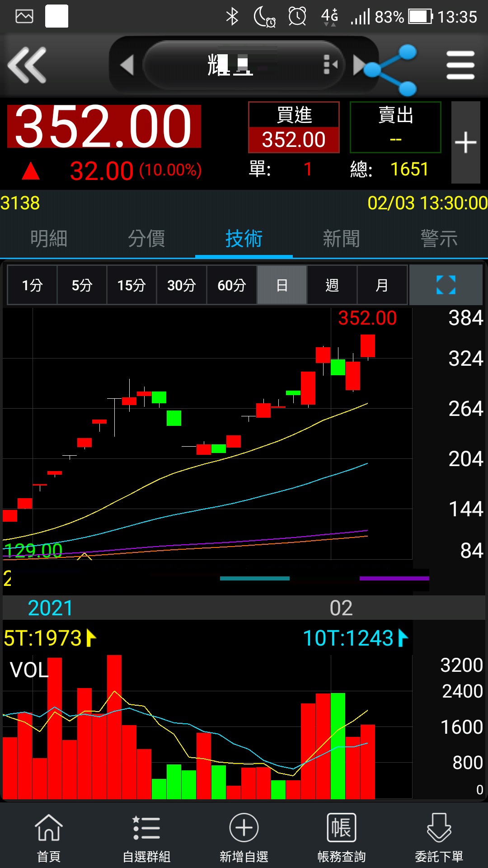The width and height of the screenshot is (488, 868).
Task: Open the hamburger menu
Action: pyautogui.click(x=460, y=66)
